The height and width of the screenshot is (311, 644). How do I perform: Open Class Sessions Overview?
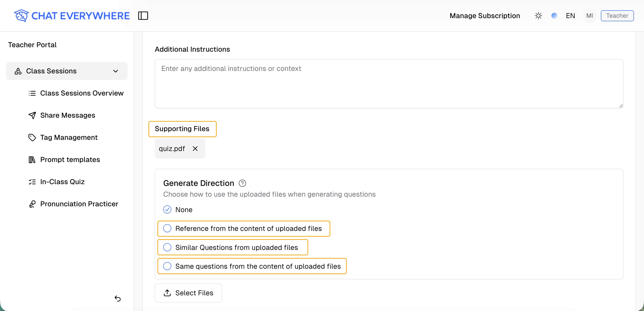click(81, 93)
